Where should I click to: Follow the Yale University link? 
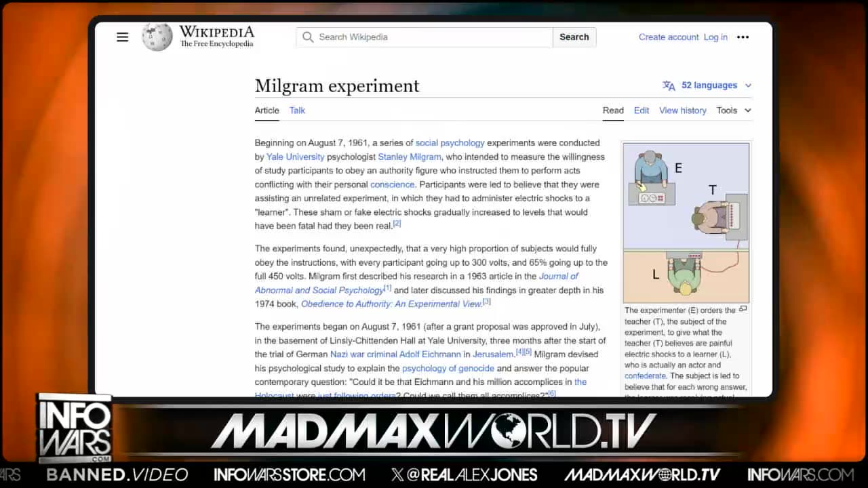pos(295,157)
